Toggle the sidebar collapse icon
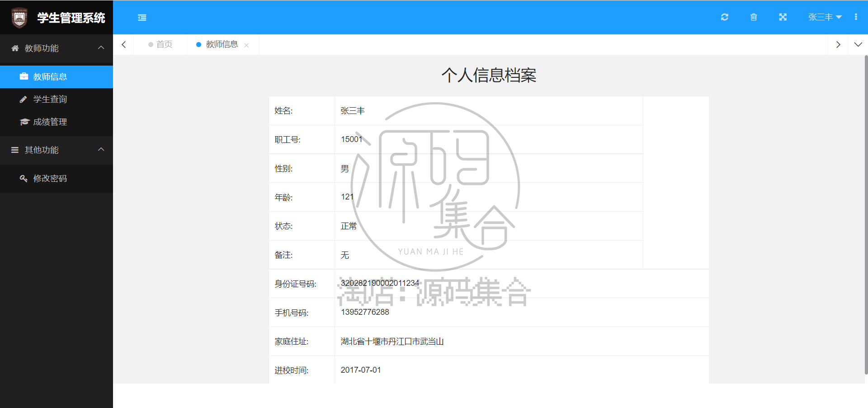 pos(142,18)
